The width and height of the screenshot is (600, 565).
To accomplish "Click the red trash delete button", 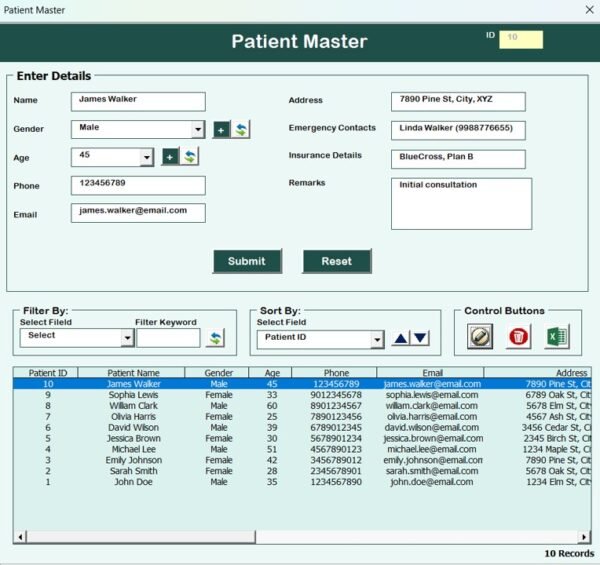I will 518,337.
